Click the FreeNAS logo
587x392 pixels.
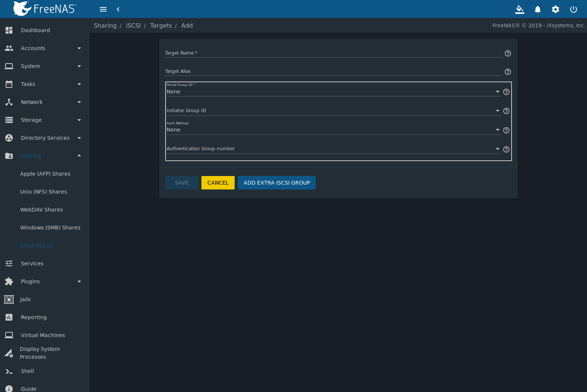coord(44,9)
